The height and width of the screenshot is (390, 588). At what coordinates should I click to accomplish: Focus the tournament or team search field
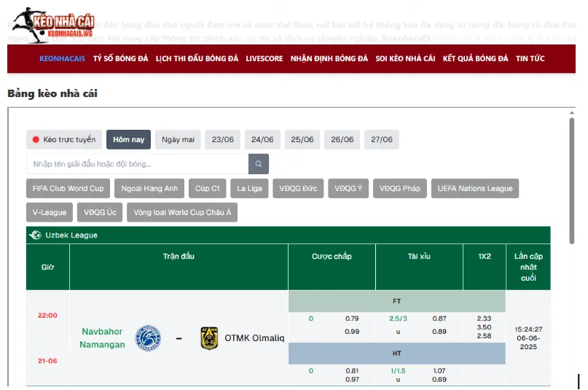138,164
